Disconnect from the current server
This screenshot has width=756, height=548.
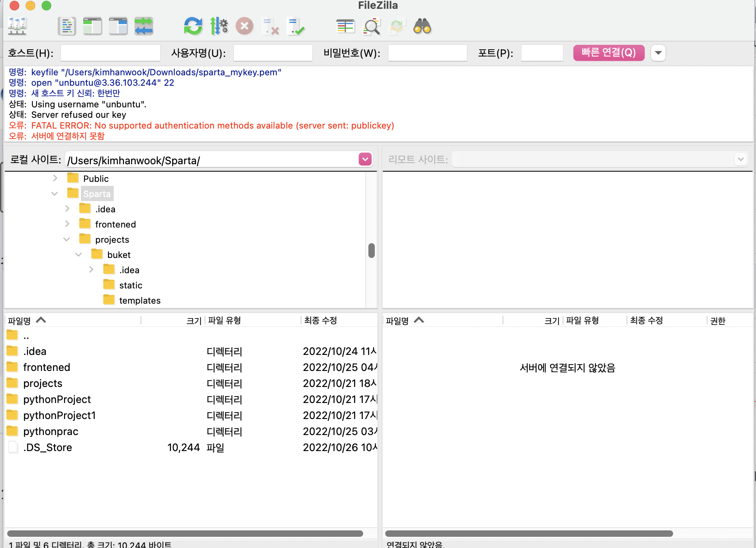pos(270,26)
